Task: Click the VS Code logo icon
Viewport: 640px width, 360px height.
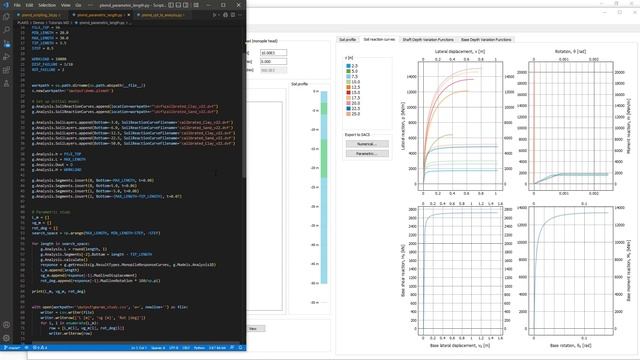Action: 6,5
